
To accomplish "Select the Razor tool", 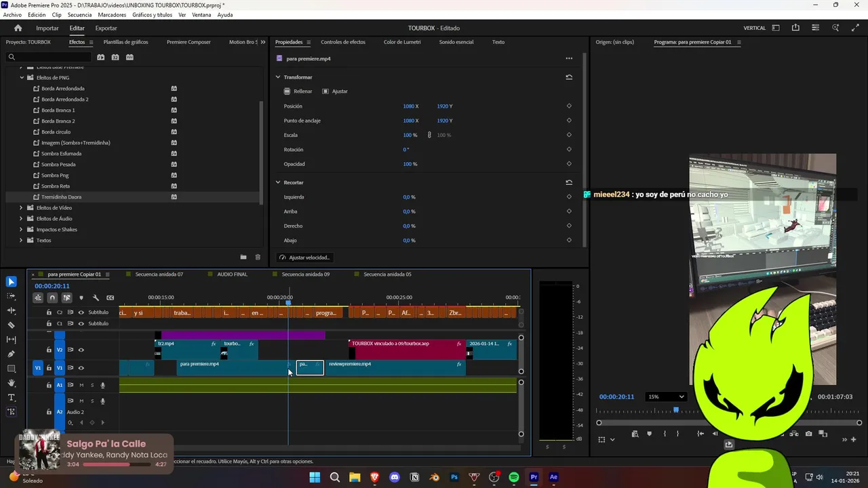I will [x=11, y=325].
